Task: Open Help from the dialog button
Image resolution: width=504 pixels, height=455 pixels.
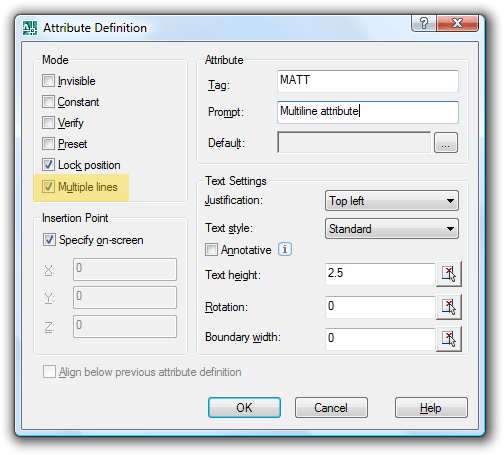Action: pyautogui.click(x=431, y=407)
